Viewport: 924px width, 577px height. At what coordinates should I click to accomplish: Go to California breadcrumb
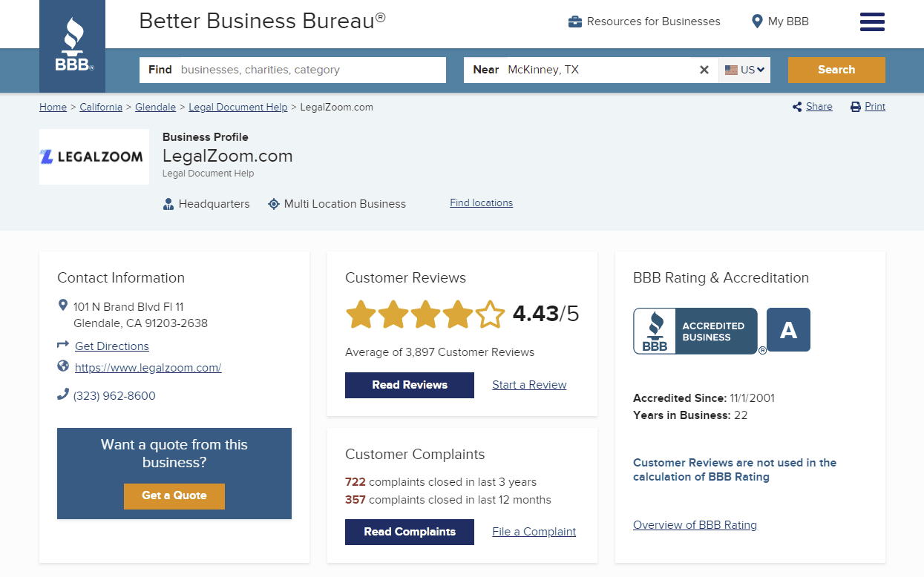click(x=101, y=107)
